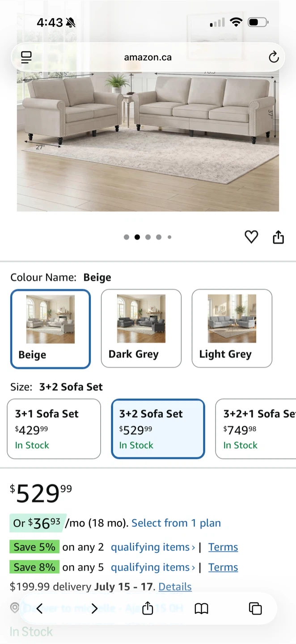The width and height of the screenshot is (296, 644).
Task: Open Select from 1 plan link
Action: [176, 523]
